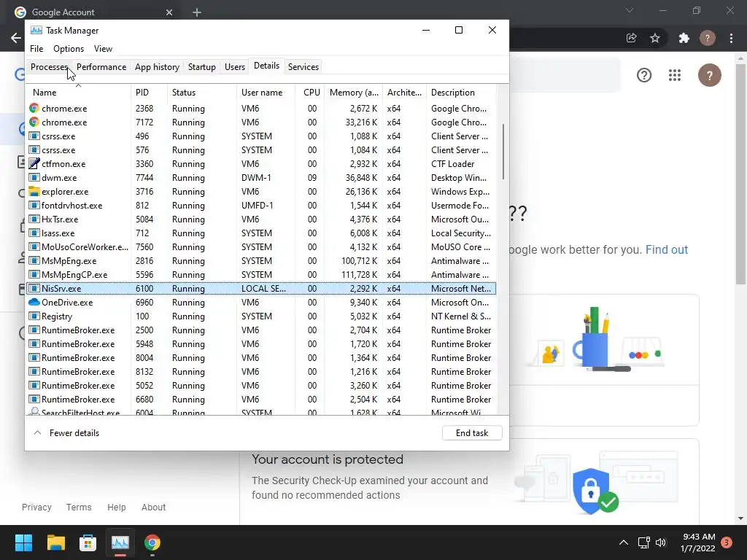Screen dimensions: 747x560
Task: Click the DWM-1 user name cell
Action: pos(256,178)
